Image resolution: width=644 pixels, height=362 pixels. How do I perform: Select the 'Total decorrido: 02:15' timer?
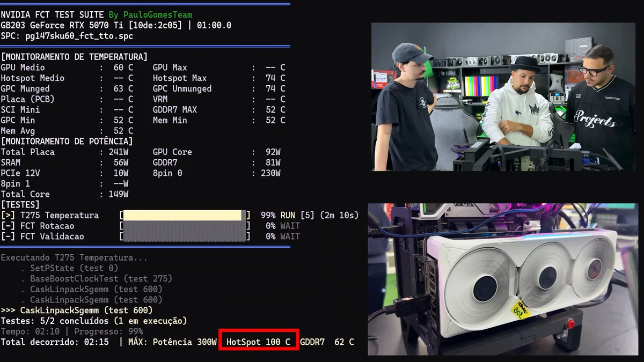[x=55, y=342]
